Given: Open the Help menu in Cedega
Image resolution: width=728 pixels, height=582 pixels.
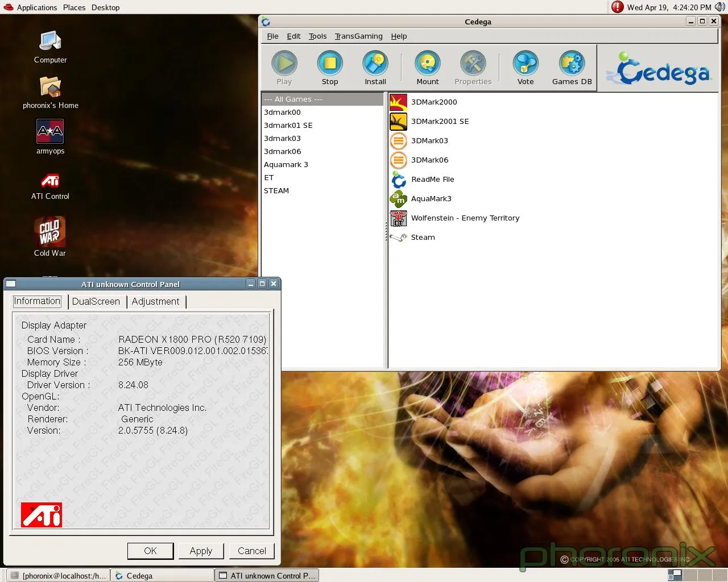Looking at the screenshot, I should (x=399, y=36).
